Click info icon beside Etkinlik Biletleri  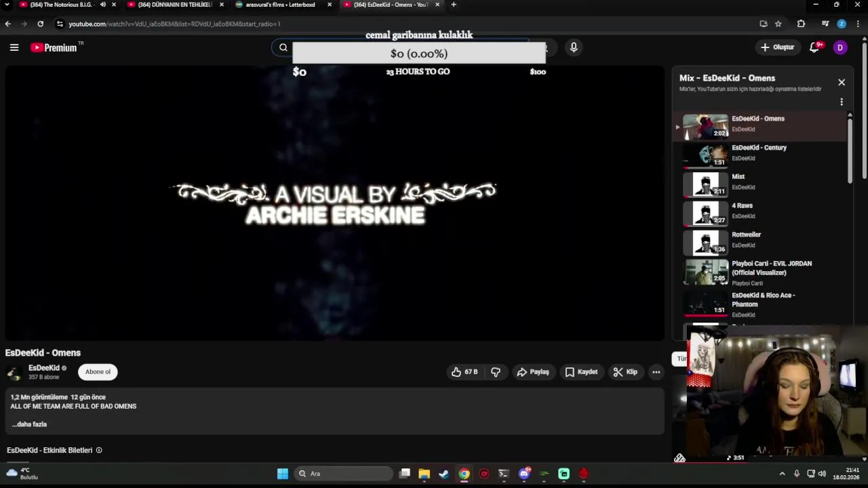click(99, 450)
